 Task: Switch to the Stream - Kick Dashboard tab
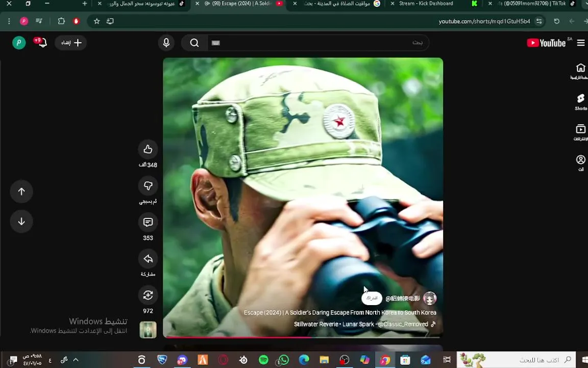click(x=426, y=4)
